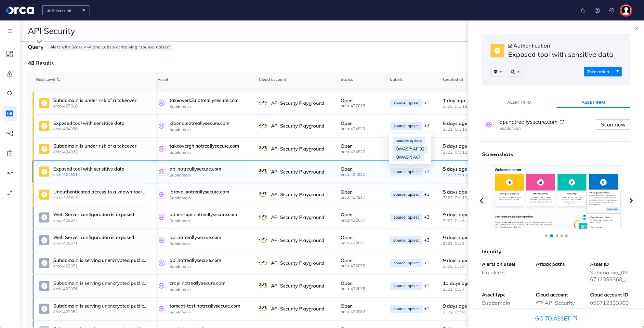Click the user profile avatar
The height and width of the screenshot is (328, 644).
pos(626,11)
